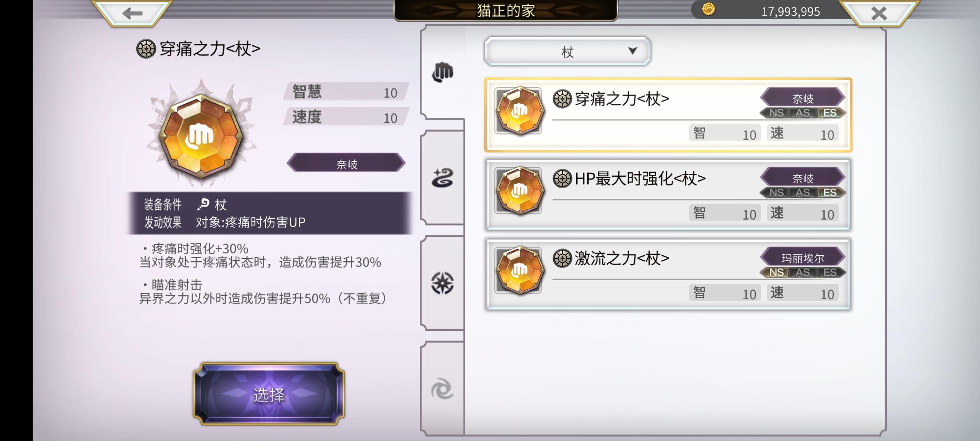Click 奈岐 character tag in detail panel
Viewport: 980px width, 441px height.
(x=346, y=163)
